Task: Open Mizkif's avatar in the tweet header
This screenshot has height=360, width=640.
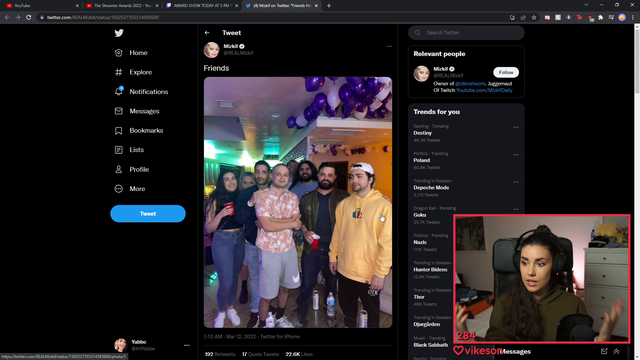Action: [211, 50]
